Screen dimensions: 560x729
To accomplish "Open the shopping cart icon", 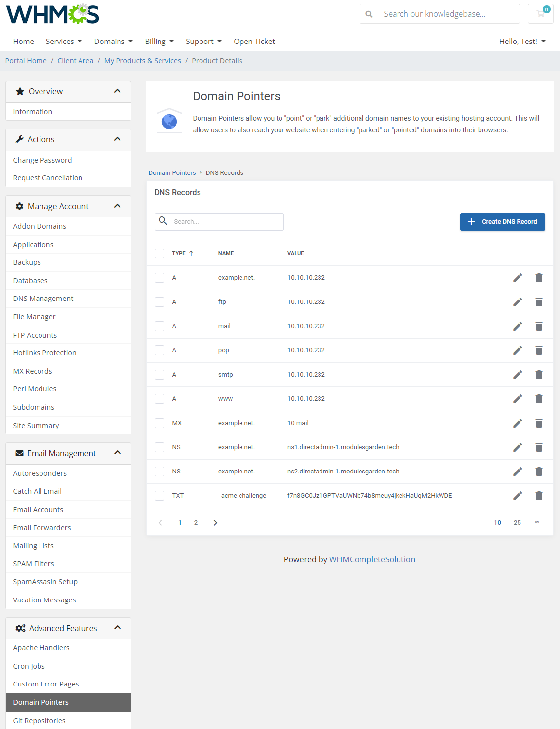I will pos(540,14).
